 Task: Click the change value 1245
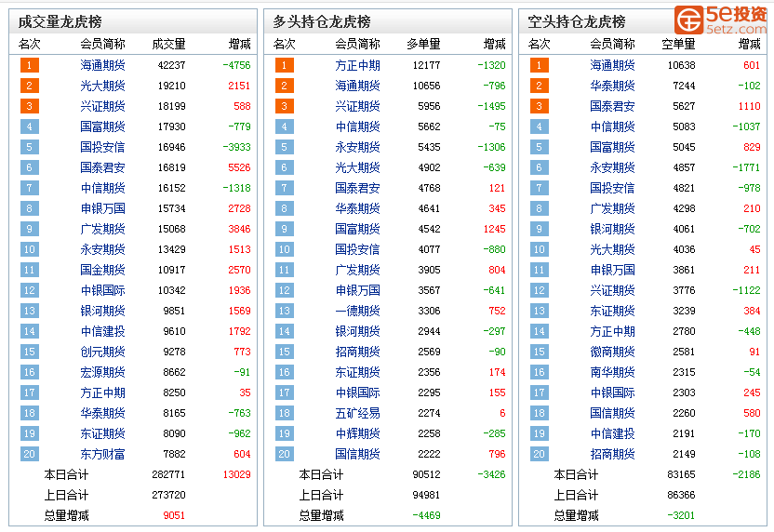point(494,229)
